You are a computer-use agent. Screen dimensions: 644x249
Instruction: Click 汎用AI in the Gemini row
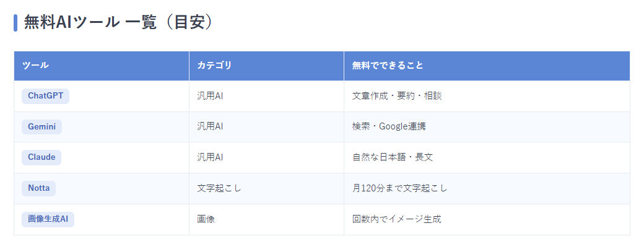[210, 127]
